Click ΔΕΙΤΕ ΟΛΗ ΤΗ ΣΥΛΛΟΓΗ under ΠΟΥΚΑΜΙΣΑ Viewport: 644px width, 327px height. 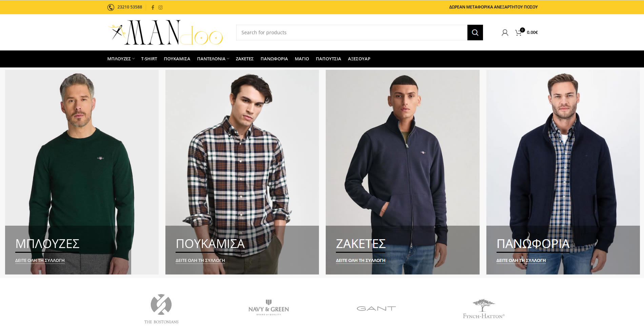200,261
